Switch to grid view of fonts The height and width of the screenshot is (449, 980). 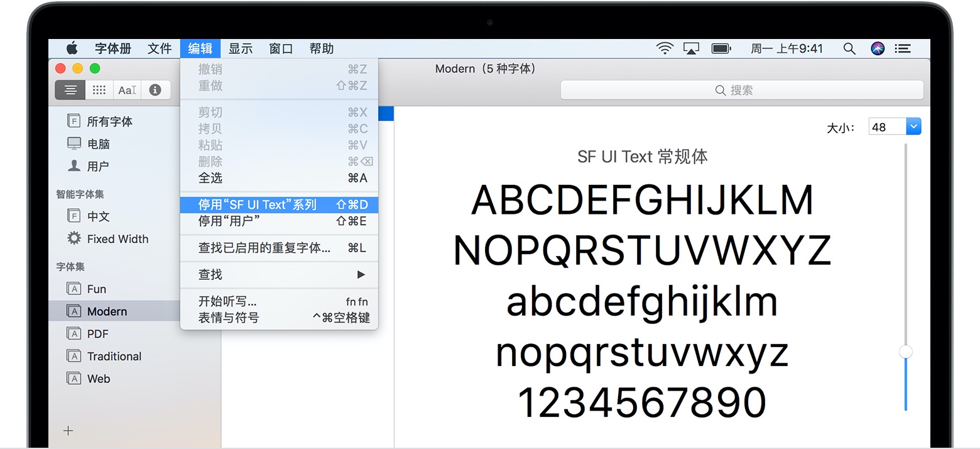tap(98, 89)
